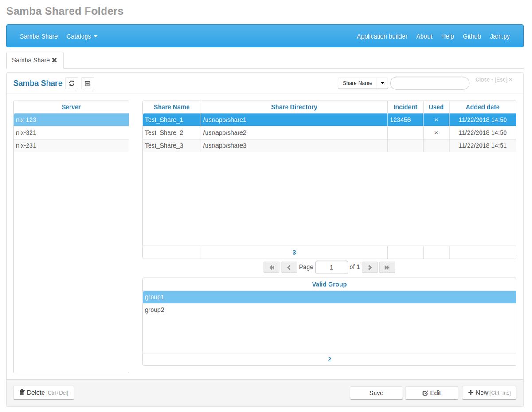Go to the next page of shares

point(369,267)
